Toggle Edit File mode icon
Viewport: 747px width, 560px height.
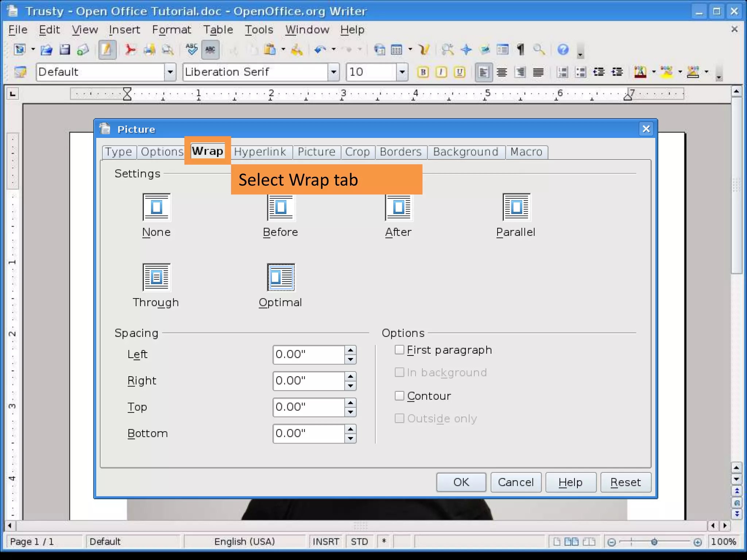pos(107,50)
